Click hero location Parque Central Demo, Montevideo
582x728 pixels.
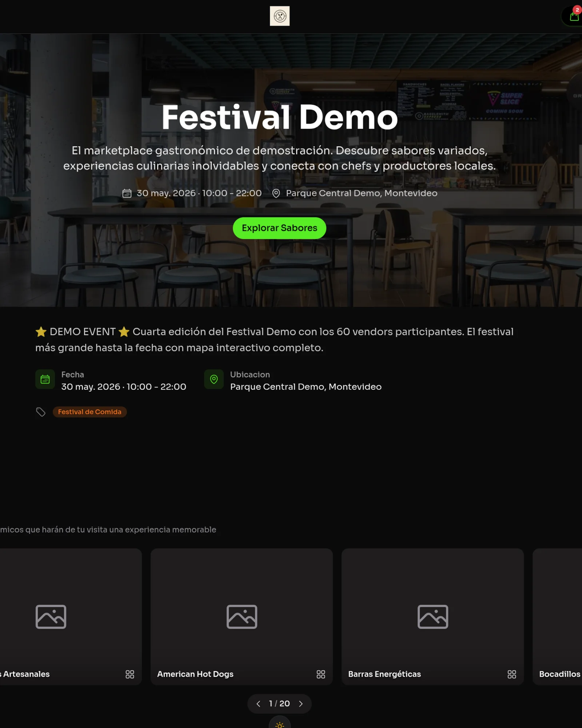[362, 193]
